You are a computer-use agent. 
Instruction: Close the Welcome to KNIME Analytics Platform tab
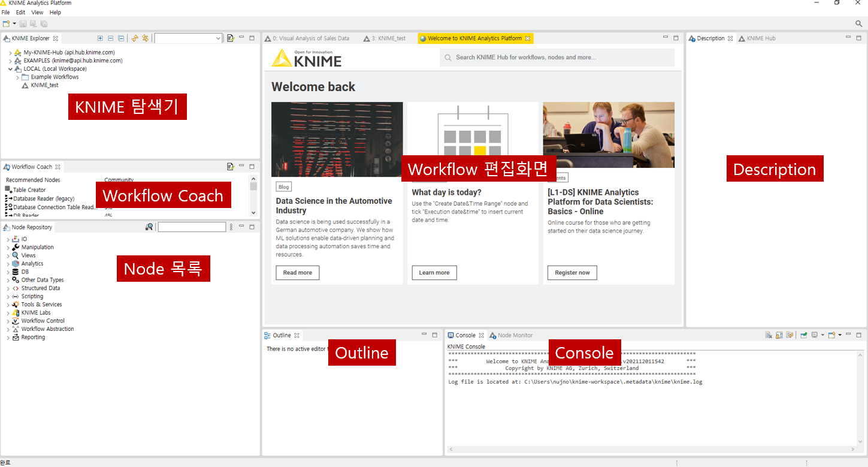[x=528, y=38]
